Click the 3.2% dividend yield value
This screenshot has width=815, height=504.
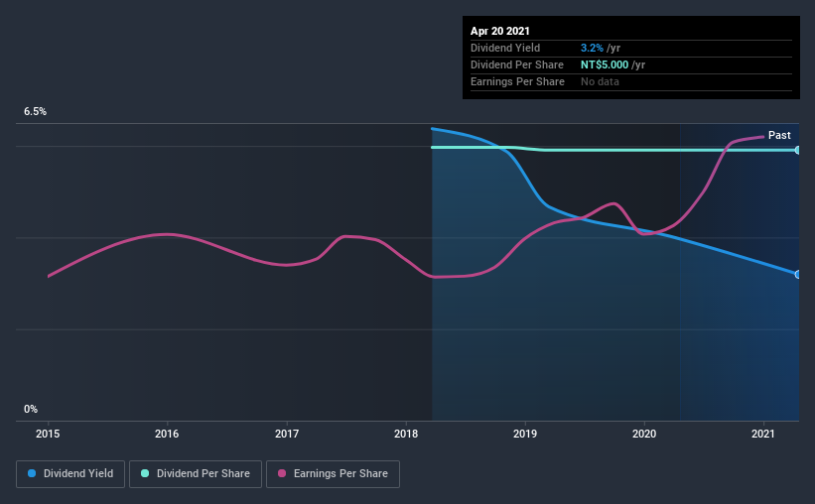(592, 48)
